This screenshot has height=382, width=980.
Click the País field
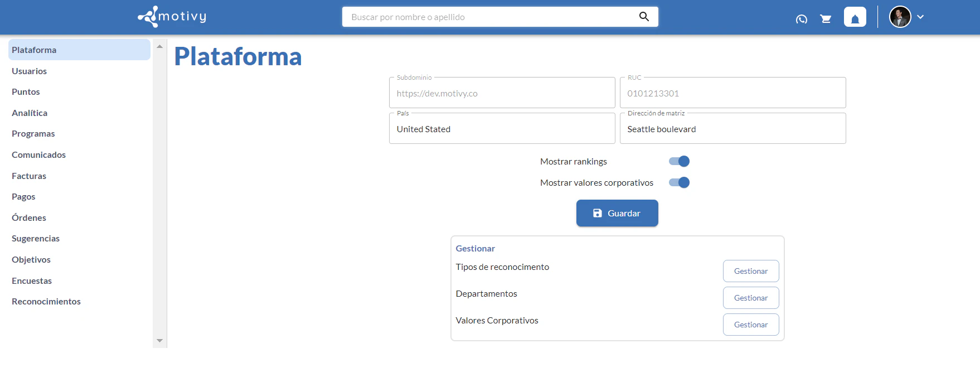[x=502, y=128]
